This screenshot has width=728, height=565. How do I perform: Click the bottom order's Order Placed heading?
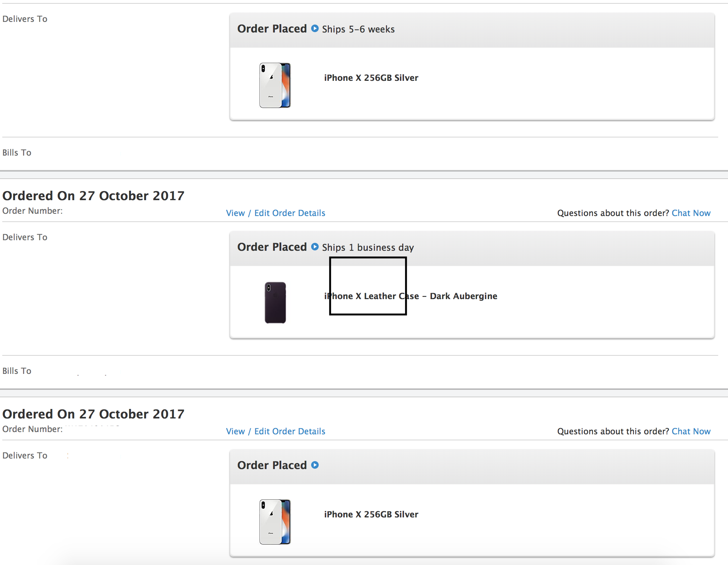click(272, 465)
